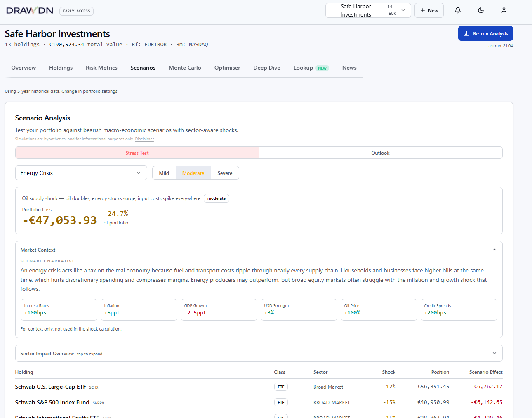Click the Holding column header
Screen dimensions: 532x418
pos(24,372)
